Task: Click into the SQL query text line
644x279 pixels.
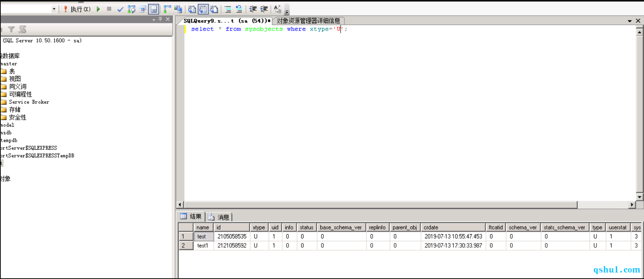Action: coord(269,29)
